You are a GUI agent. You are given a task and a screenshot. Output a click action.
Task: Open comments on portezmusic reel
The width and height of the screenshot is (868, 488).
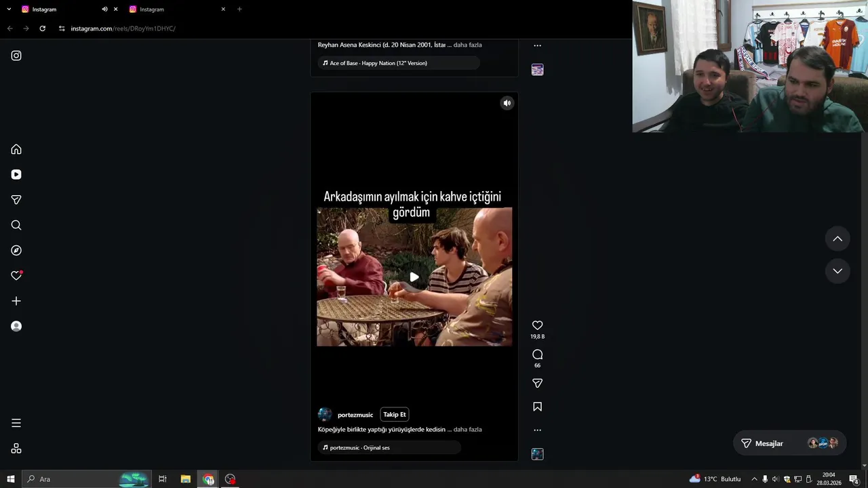tap(537, 354)
